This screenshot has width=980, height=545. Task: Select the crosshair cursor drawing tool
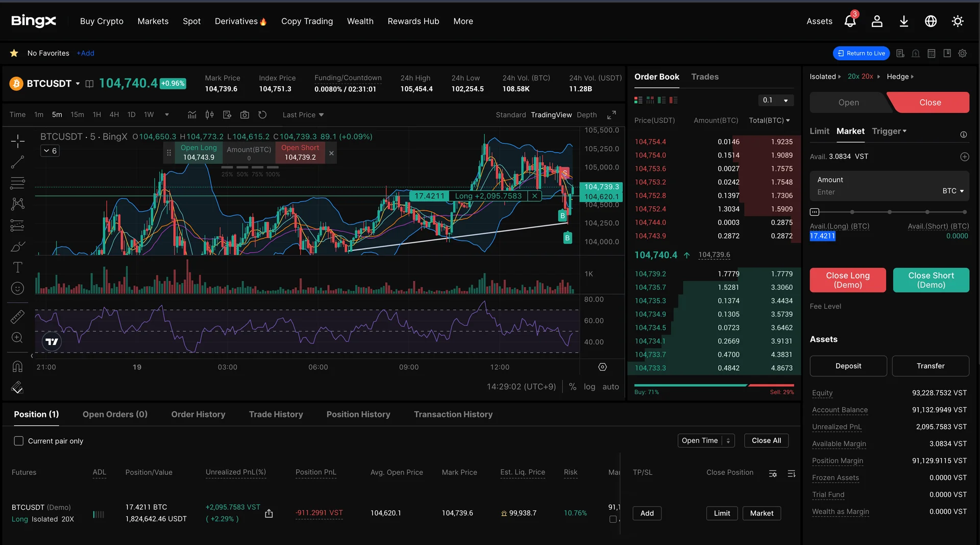click(x=17, y=141)
